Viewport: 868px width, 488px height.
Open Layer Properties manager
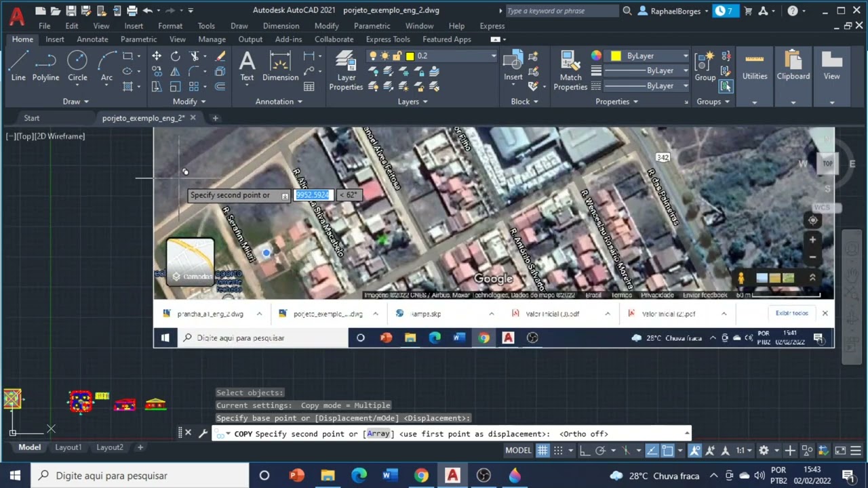click(346, 70)
